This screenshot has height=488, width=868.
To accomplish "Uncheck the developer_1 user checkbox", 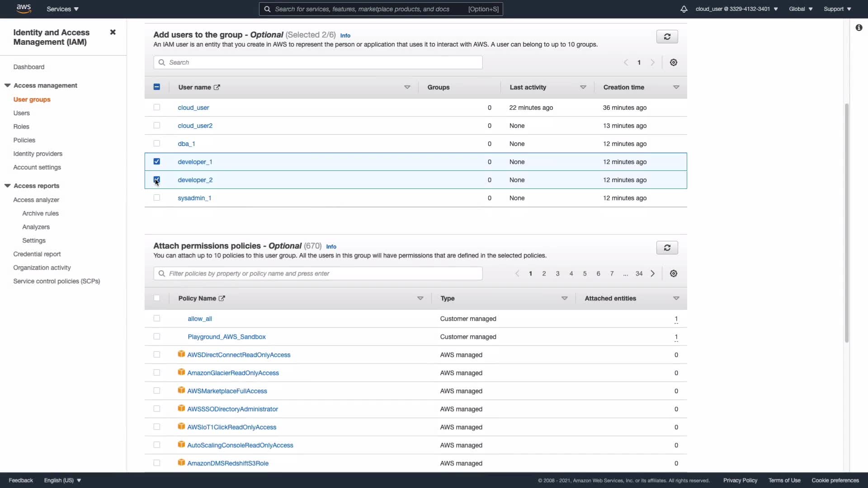I will coord(156,161).
